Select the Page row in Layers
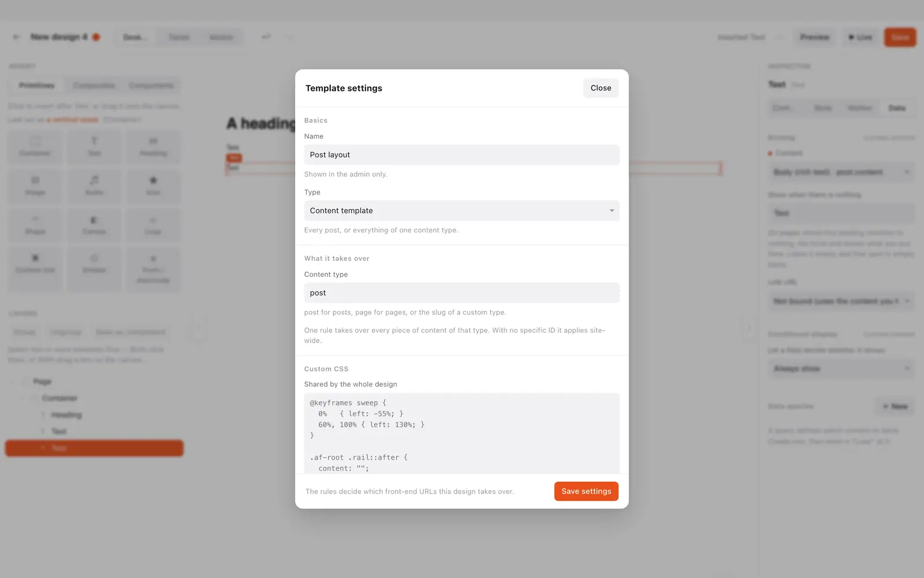Viewport: 924px width, 578px height. [x=94, y=381]
